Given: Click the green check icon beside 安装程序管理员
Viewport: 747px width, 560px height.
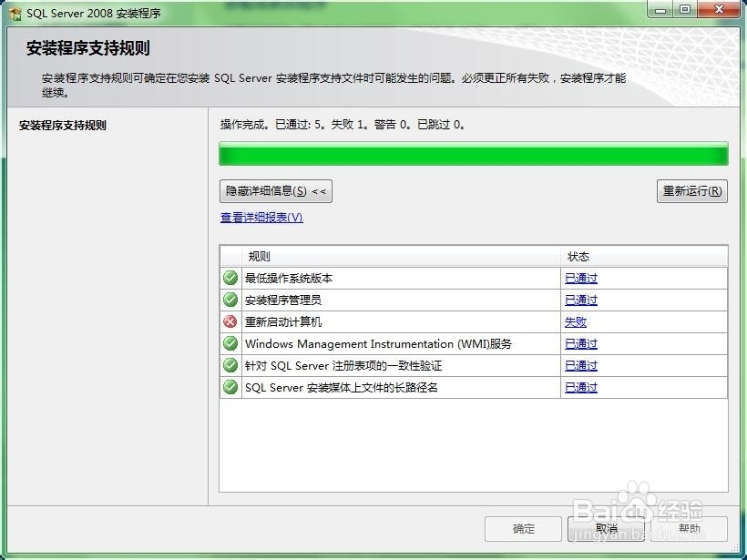Looking at the screenshot, I should pyautogui.click(x=230, y=300).
